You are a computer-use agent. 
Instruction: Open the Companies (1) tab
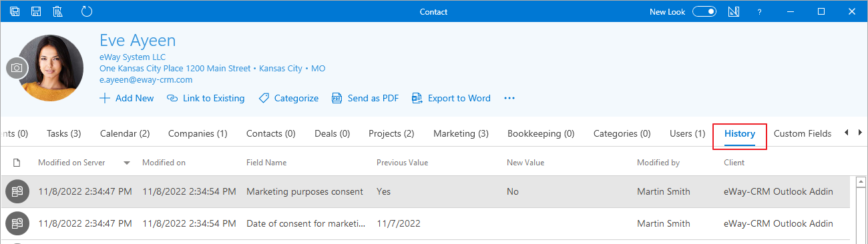pos(198,134)
